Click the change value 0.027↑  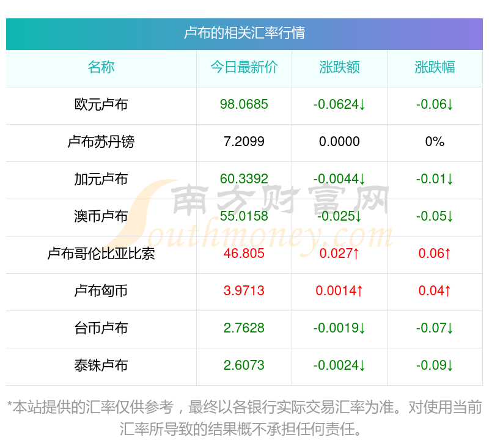click(339, 254)
